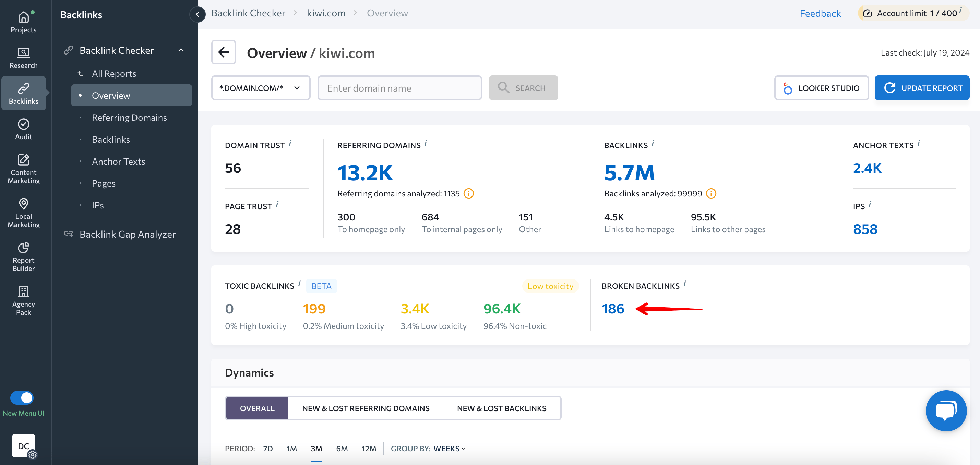Focus the Enter domain name field
Viewport: 980px width, 465px height.
coord(399,88)
